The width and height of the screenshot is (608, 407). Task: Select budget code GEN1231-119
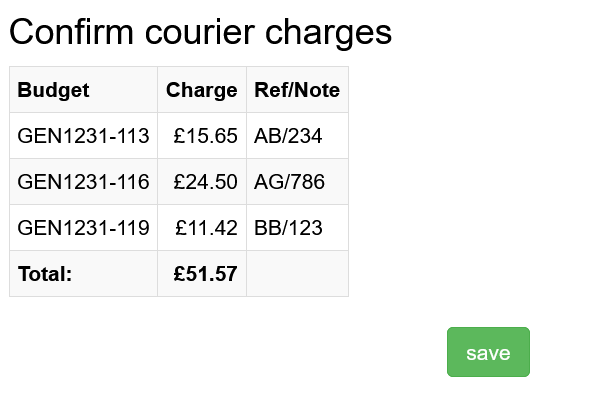point(83,228)
